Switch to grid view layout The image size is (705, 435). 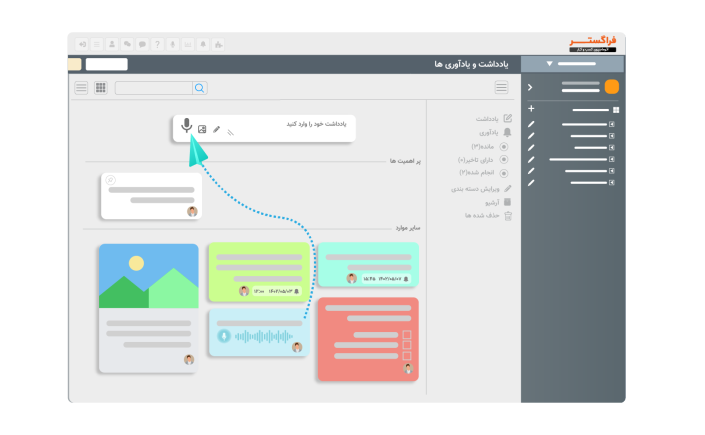tap(100, 88)
